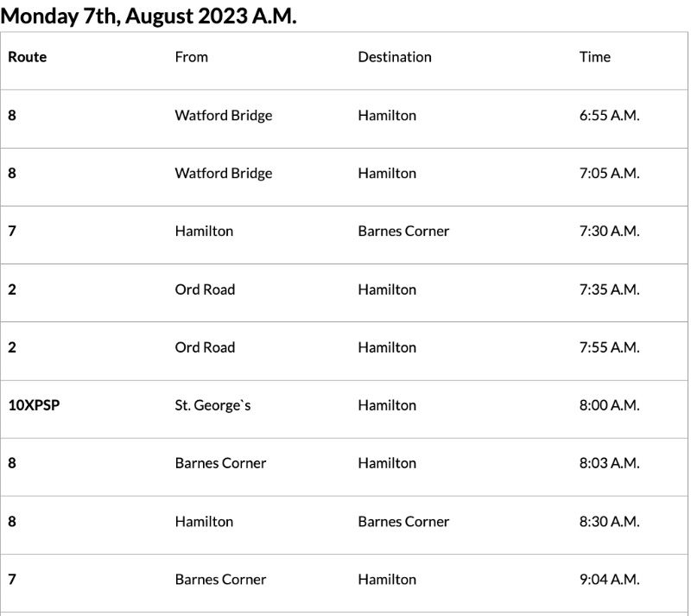
Task: Click the 9:04 A.M. time cell
Action: coord(609,580)
